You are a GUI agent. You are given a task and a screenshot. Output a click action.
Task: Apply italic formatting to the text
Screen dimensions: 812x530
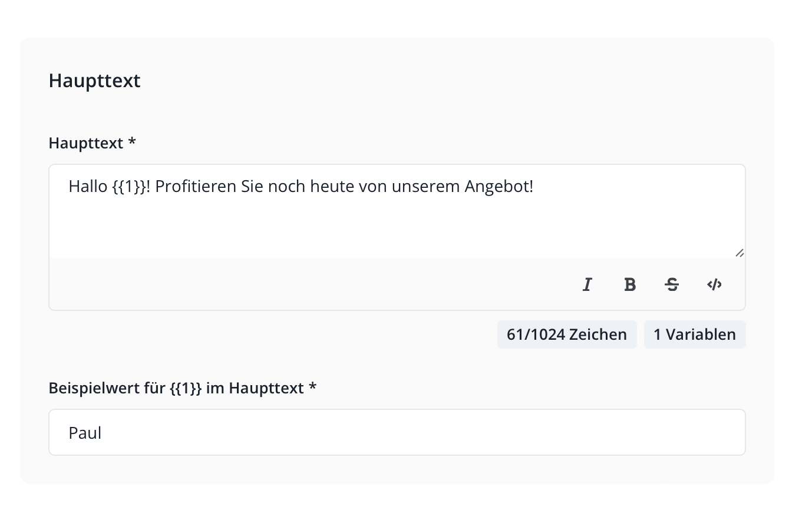tap(587, 284)
